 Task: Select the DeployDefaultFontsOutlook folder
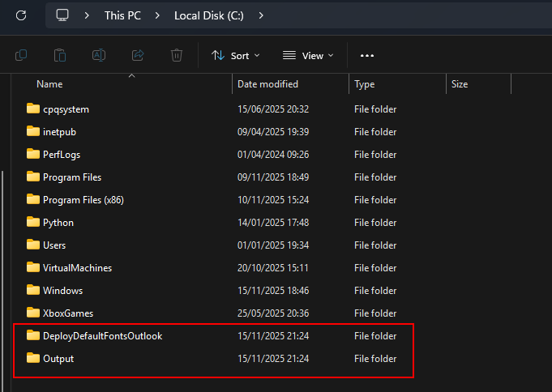click(102, 336)
